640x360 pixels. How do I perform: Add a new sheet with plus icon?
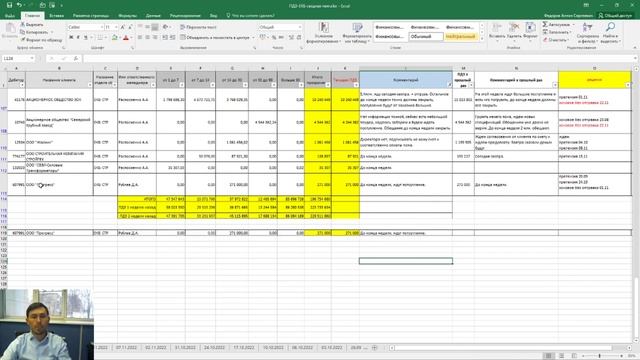pos(375,348)
